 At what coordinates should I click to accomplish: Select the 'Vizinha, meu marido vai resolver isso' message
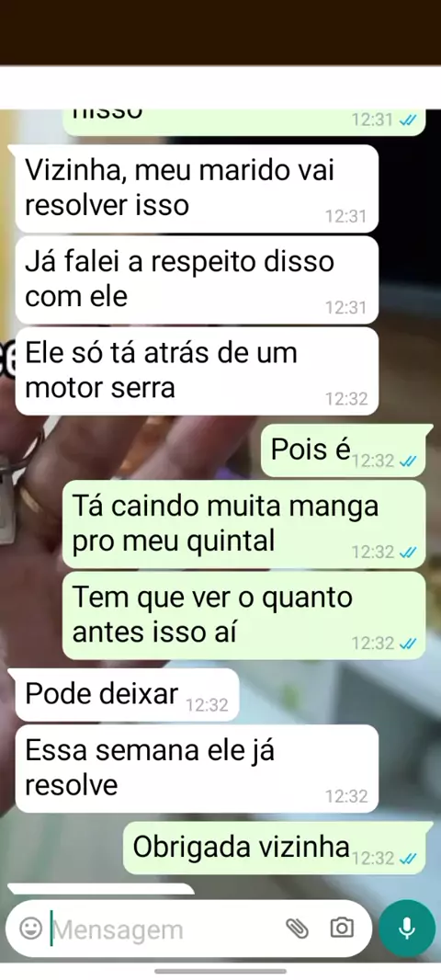click(x=197, y=188)
